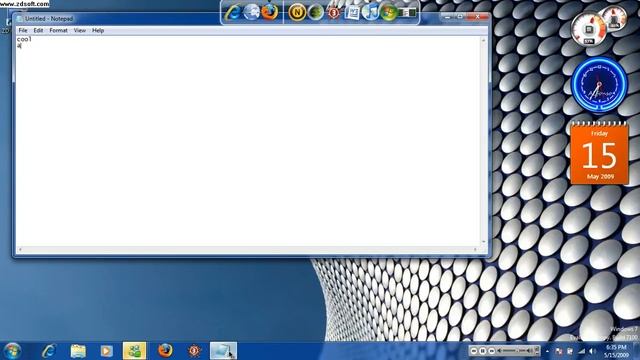Open the Windows Start menu
This screenshot has height=360, width=640.
12,351
